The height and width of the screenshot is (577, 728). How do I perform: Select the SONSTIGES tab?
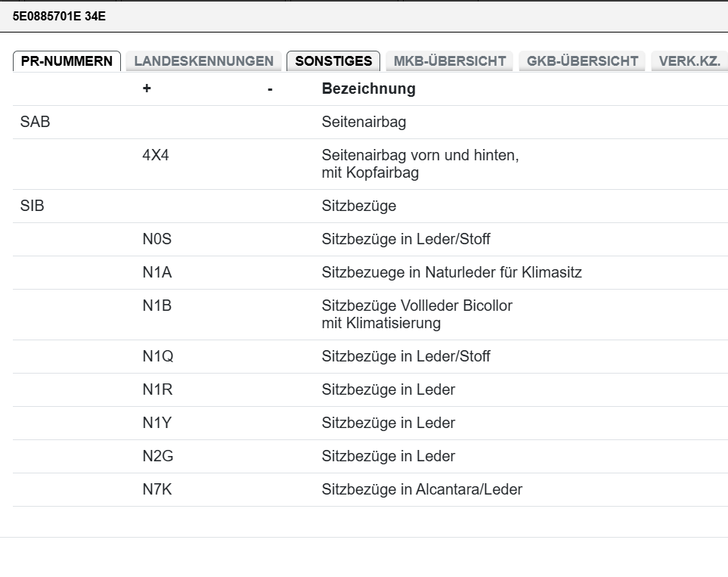tap(333, 61)
